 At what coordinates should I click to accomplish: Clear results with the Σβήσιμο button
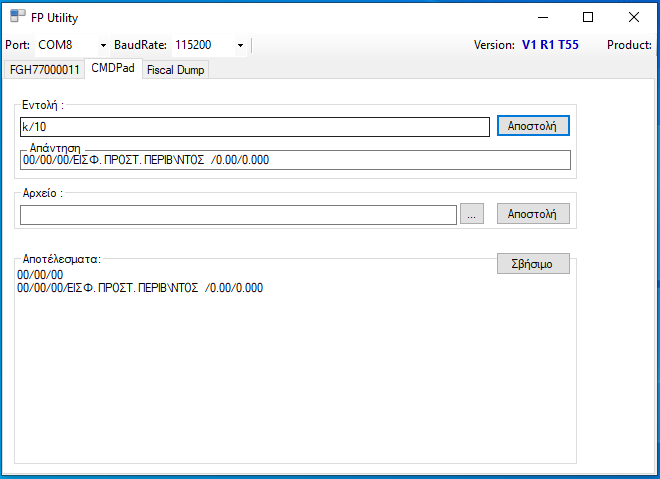pos(533,263)
